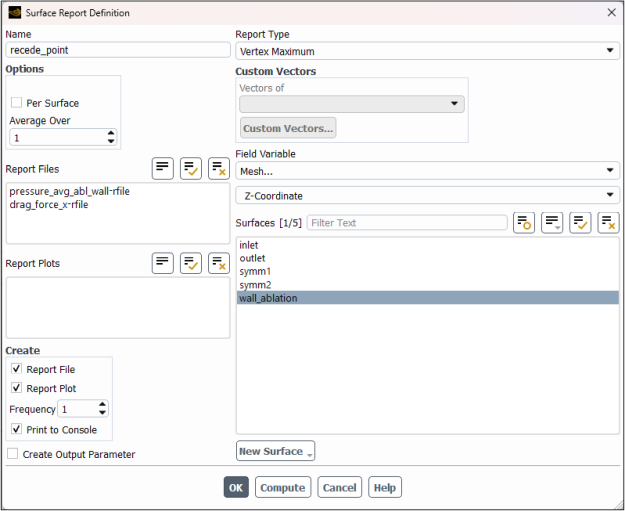Select all shown Report Files icon
Screen dimensions: 625x511
click(x=191, y=169)
